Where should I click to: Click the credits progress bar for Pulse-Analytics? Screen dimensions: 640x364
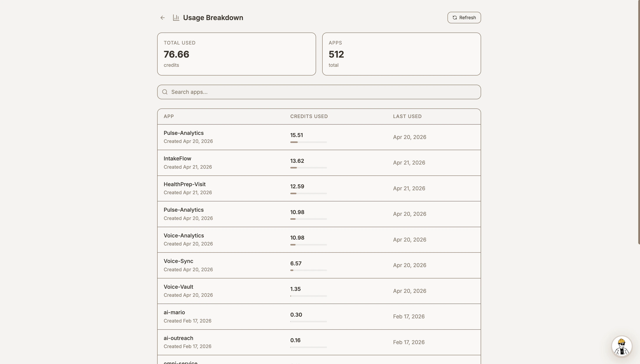(x=308, y=142)
